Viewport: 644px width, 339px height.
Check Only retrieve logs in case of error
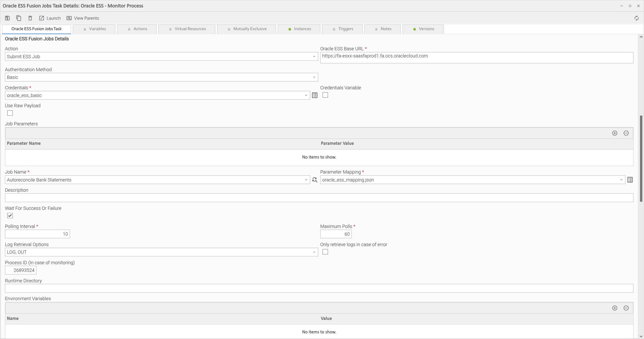[x=325, y=252]
